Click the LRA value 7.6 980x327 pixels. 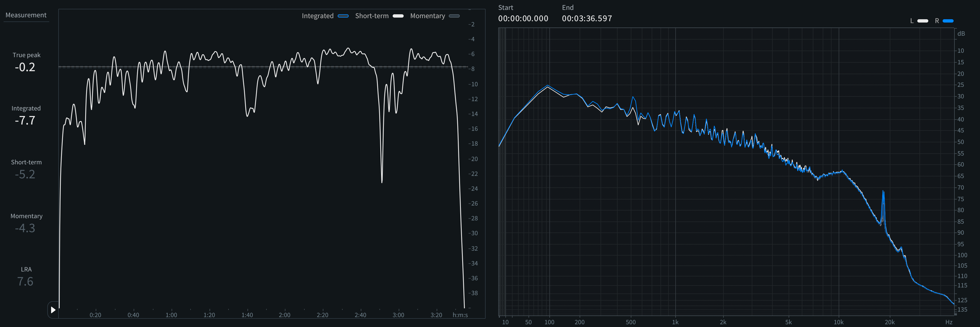[25, 282]
